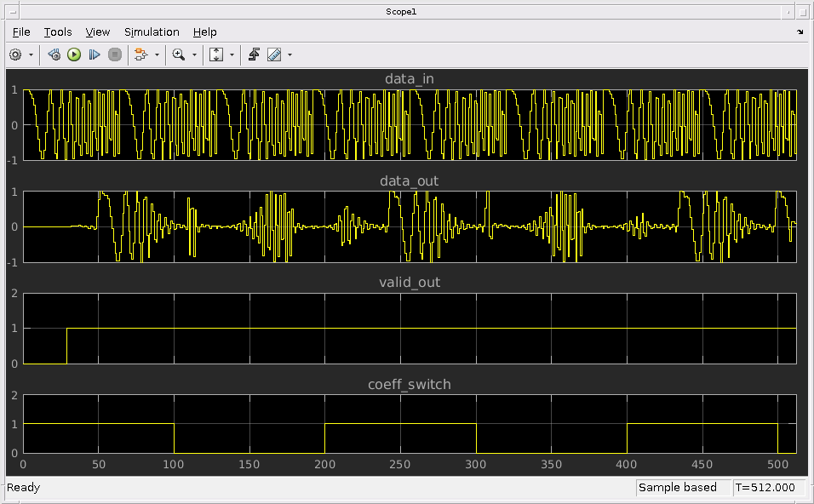The width and height of the screenshot is (814, 504).
Task: Expand the dropdown arrow beside the gear icon
Action: tap(32, 54)
